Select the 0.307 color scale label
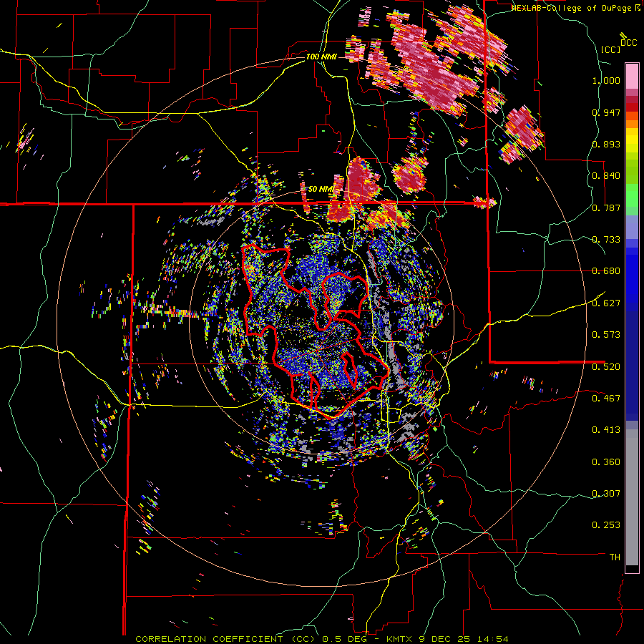644x644 pixels. (x=606, y=493)
